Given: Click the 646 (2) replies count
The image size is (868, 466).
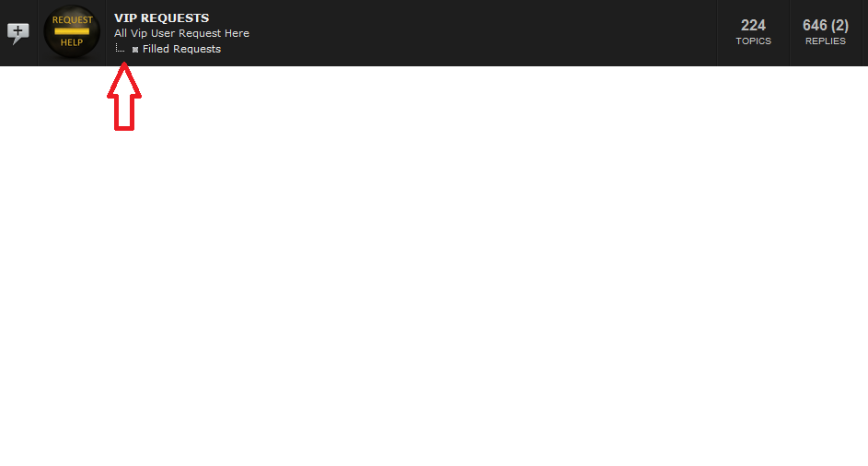Looking at the screenshot, I should (826, 26).
